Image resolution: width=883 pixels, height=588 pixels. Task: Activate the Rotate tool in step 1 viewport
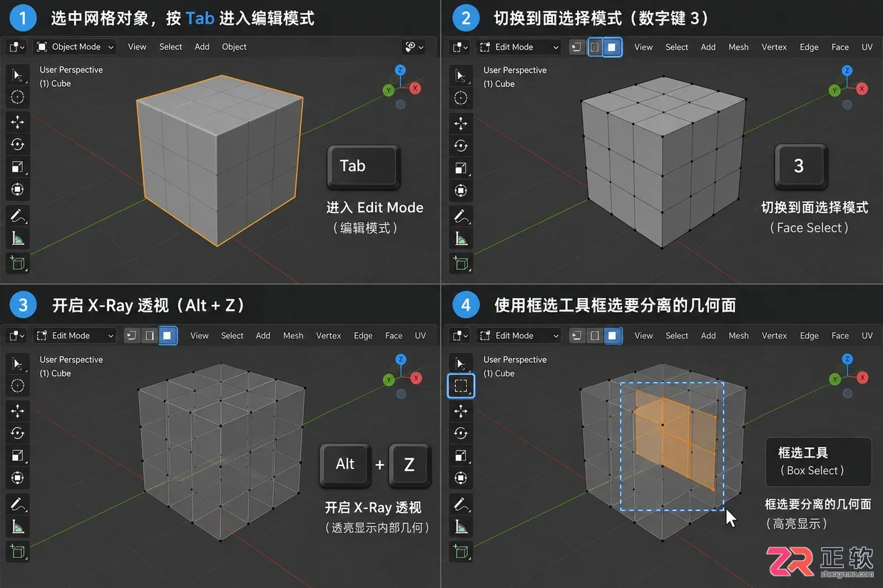(18, 145)
